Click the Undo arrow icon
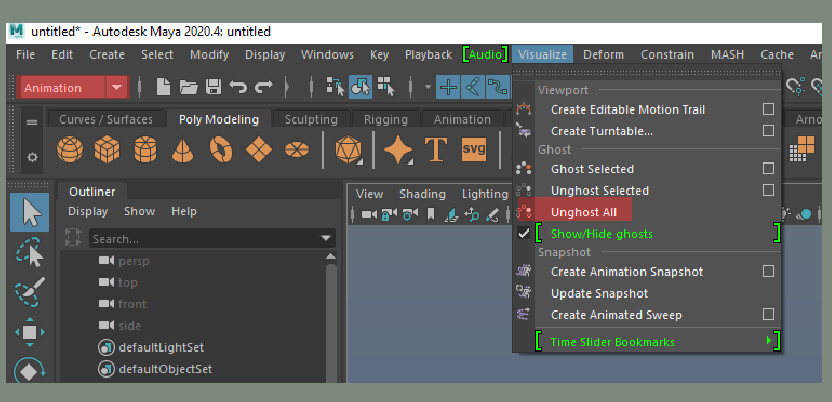The height and width of the screenshot is (402, 832). (238, 87)
